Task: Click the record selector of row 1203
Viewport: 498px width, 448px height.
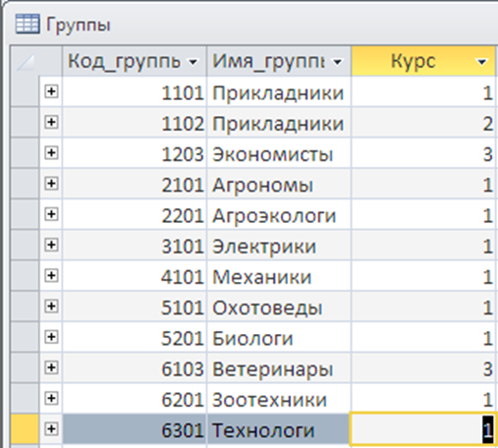Action: [25, 153]
